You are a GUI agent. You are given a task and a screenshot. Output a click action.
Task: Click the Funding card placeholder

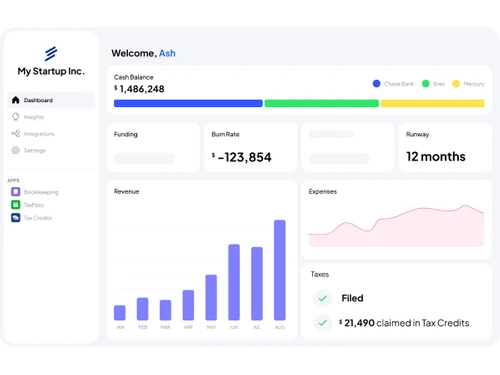pos(144,158)
